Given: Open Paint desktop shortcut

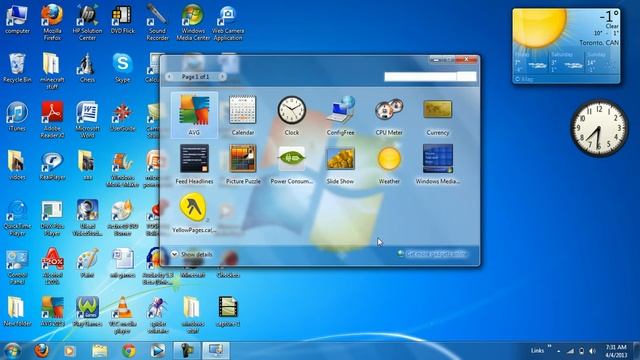Looking at the screenshot, I should click(x=87, y=263).
